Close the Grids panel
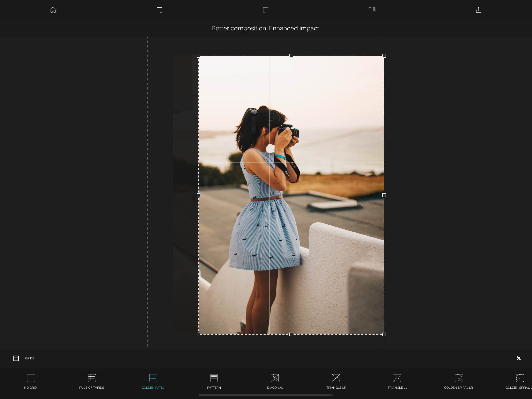The height and width of the screenshot is (399, 532). point(519,358)
